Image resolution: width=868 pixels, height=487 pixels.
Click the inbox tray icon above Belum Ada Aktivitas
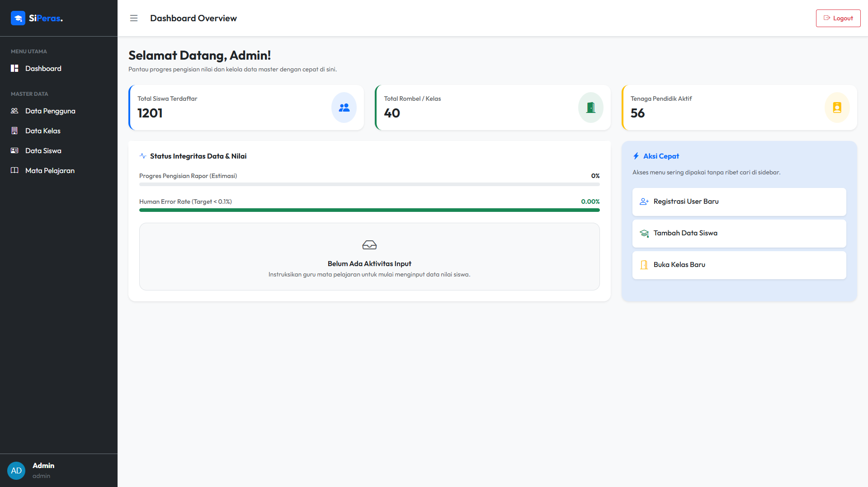pyautogui.click(x=369, y=245)
